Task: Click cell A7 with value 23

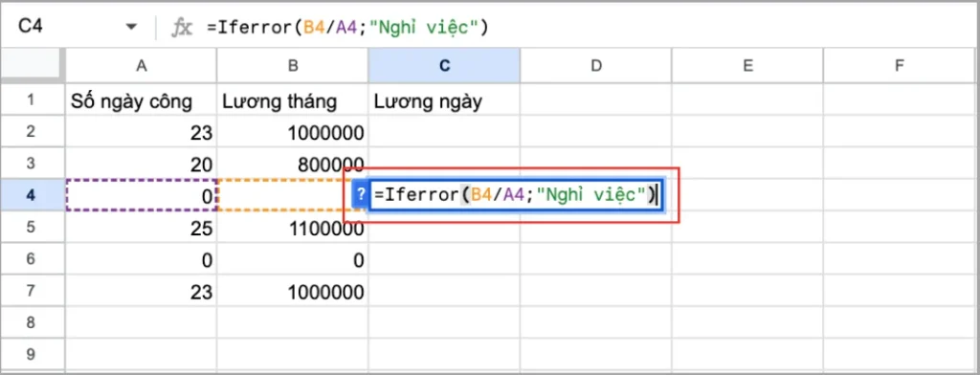Action: 142,291
